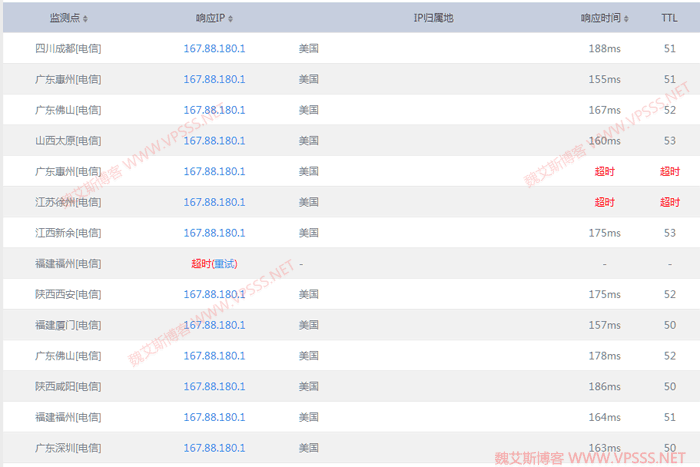Click the IP address for 陕西咸阳
The height and width of the screenshot is (467, 700).
[214, 387]
